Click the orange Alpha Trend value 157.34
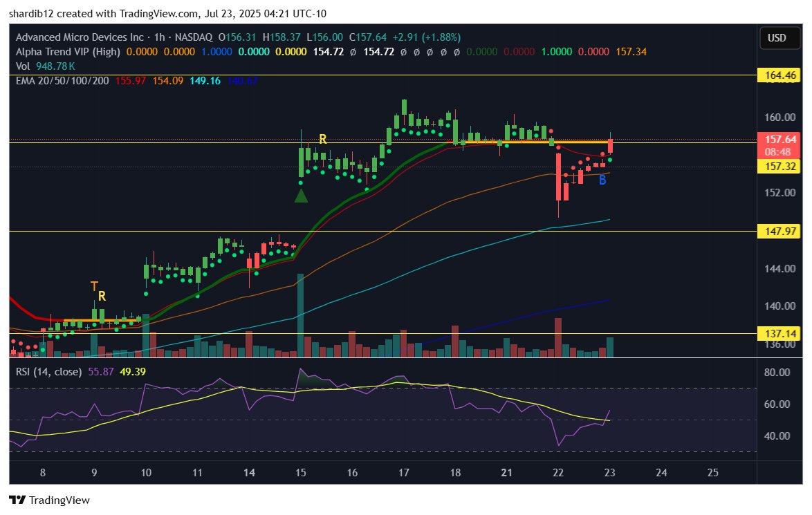812x515 pixels. pos(631,52)
